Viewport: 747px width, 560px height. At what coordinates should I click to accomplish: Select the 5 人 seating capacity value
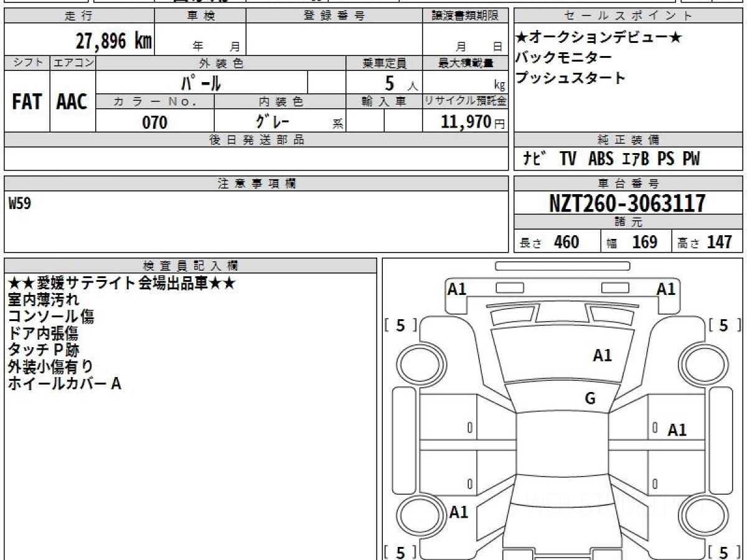[401, 83]
